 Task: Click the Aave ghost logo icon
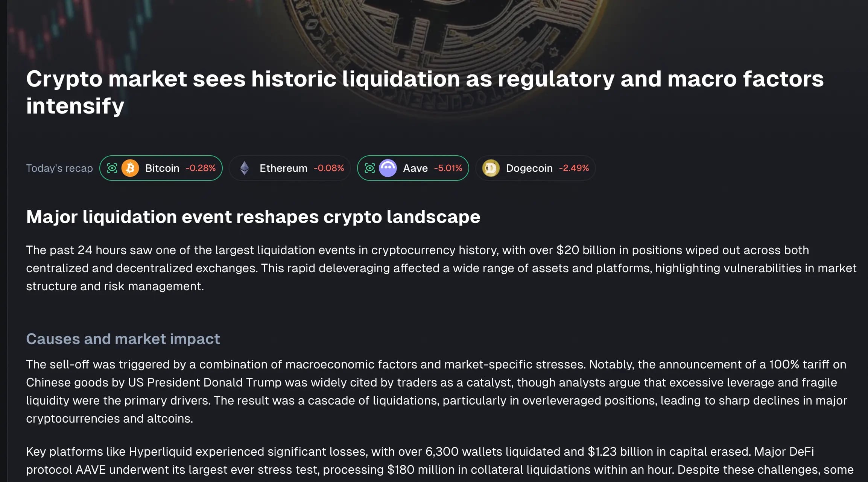tap(389, 168)
